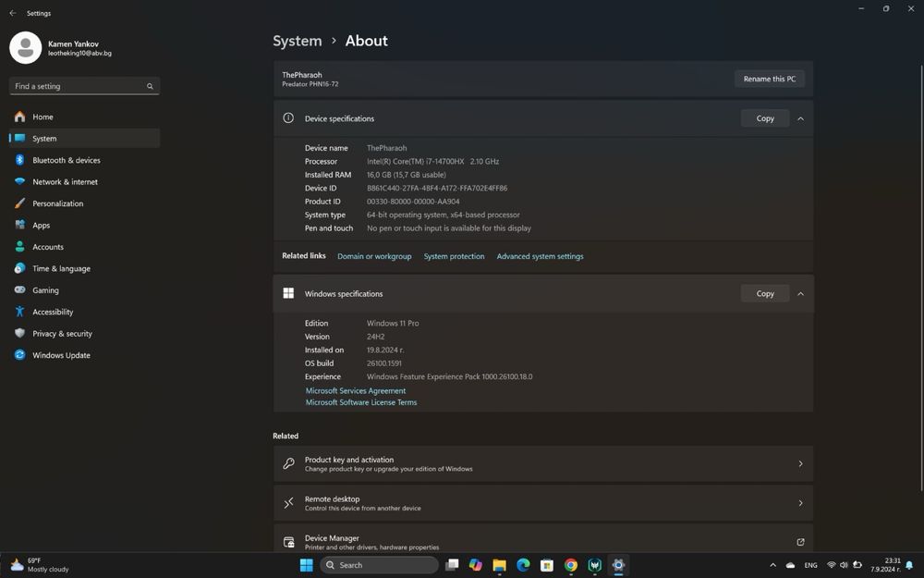Click the key icon for Product key
The height and width of the screenshot is (578, 924).
click(288, 463)
